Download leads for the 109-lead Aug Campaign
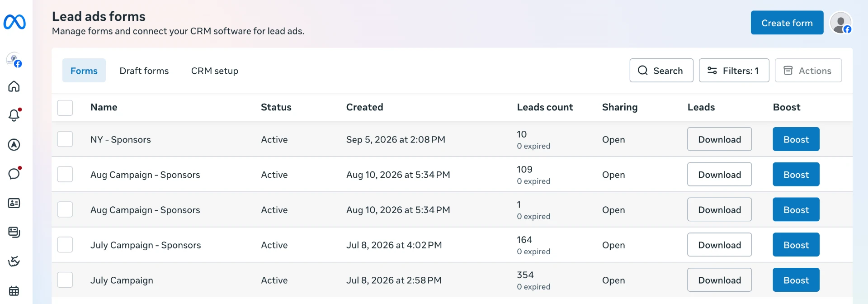This screenshot has height=304, width=868. (720, 175)
